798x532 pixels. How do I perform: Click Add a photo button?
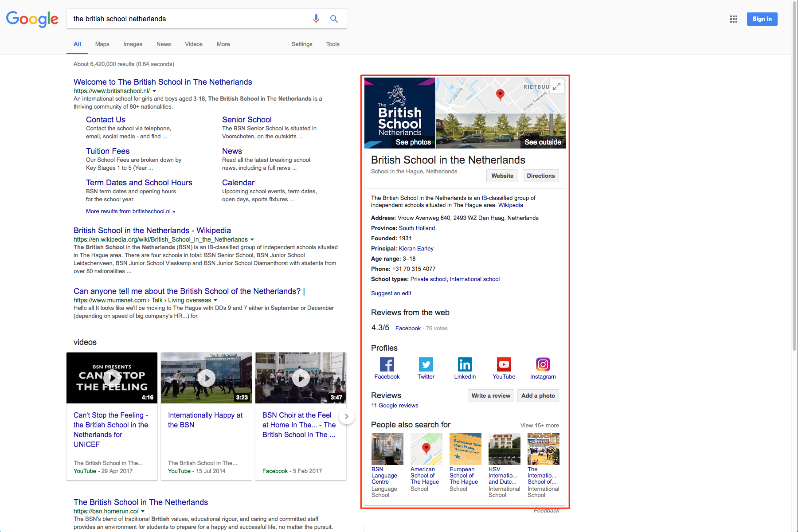click(538, 396)
